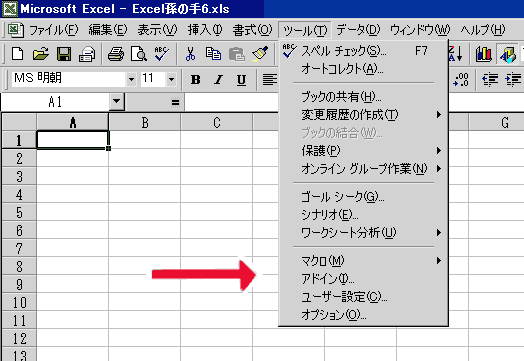524x361 pixels.
Task: Choose オートコレクト(A) menu item
Action: coord(363,69)
